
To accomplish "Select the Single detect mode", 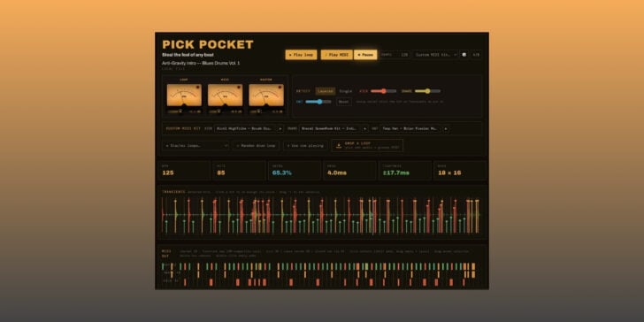I will 346,91.
